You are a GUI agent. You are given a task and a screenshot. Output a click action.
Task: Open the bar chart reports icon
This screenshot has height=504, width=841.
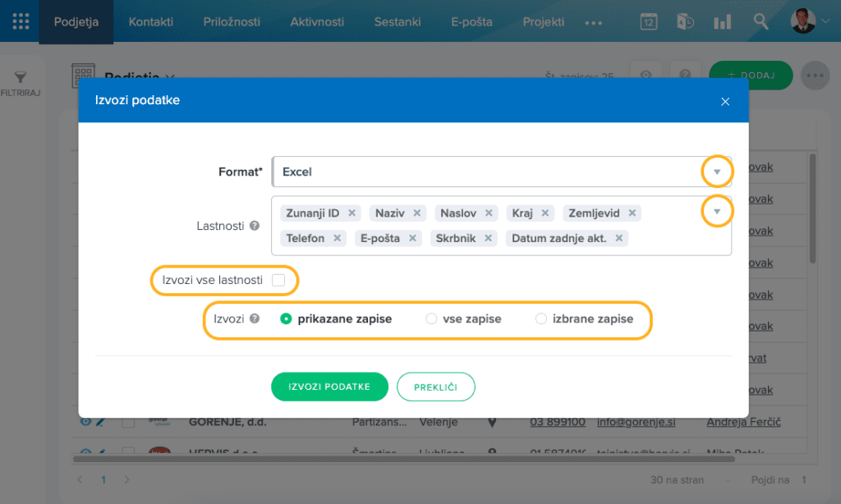click(x=723, y=22)
